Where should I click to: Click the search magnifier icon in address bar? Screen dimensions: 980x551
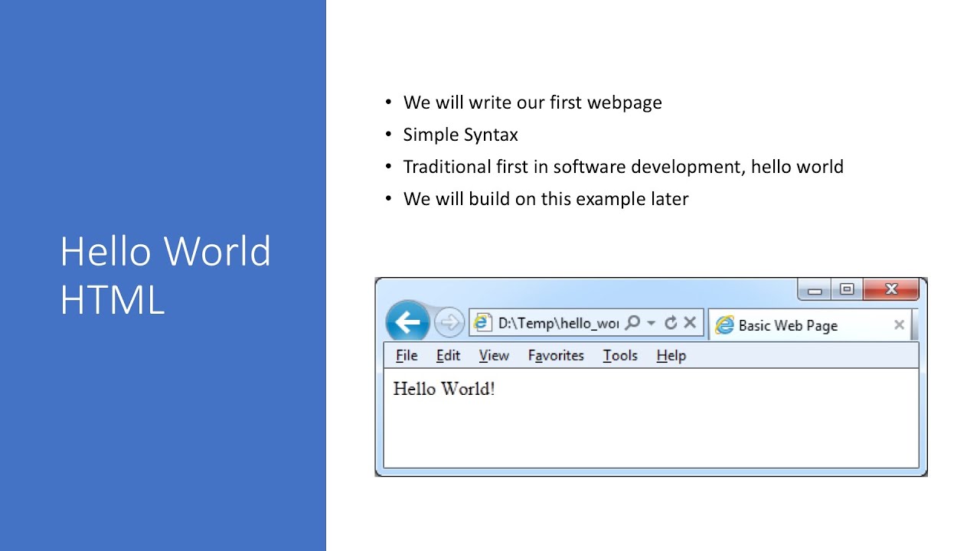pyautogui.click(x=632, y=323)
